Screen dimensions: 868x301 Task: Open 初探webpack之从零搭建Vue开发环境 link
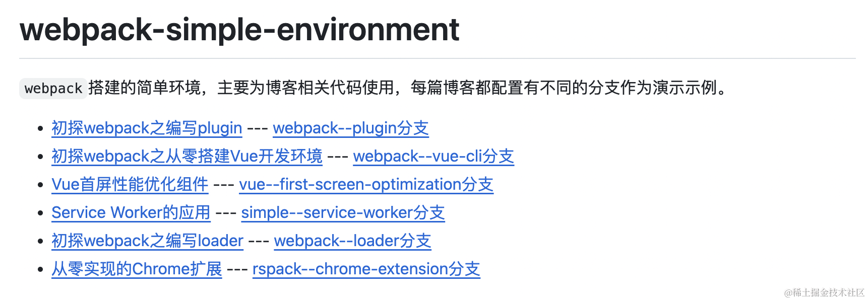tap(187, 157)
